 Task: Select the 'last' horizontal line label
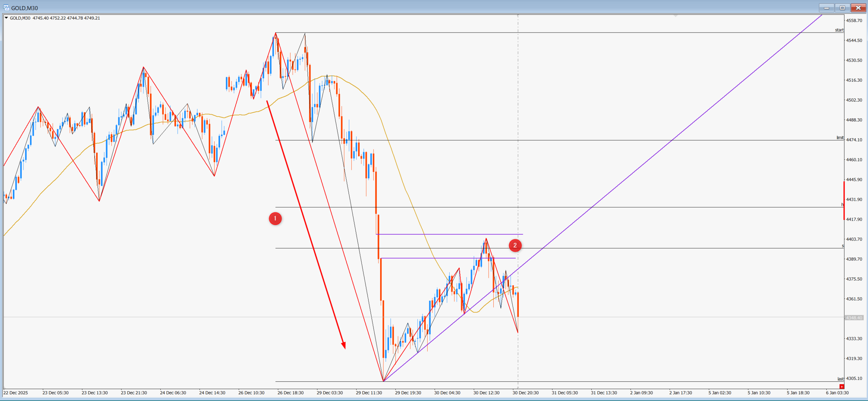(840, 379)
